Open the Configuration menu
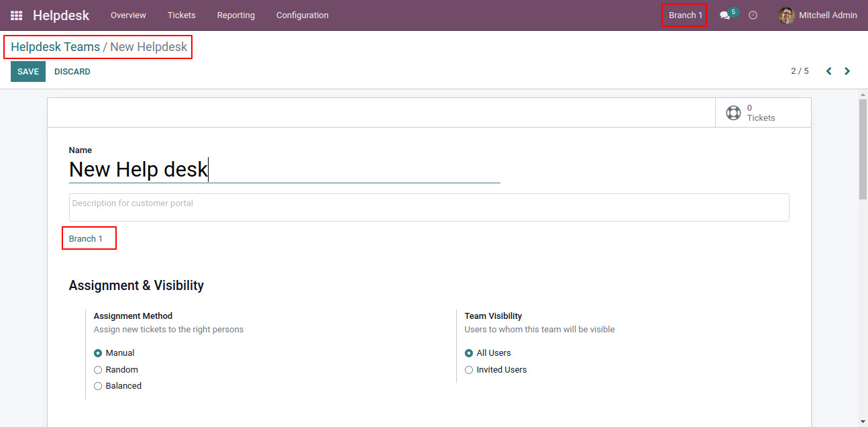Screen dimensions: 868x427 tap(303, 15)
